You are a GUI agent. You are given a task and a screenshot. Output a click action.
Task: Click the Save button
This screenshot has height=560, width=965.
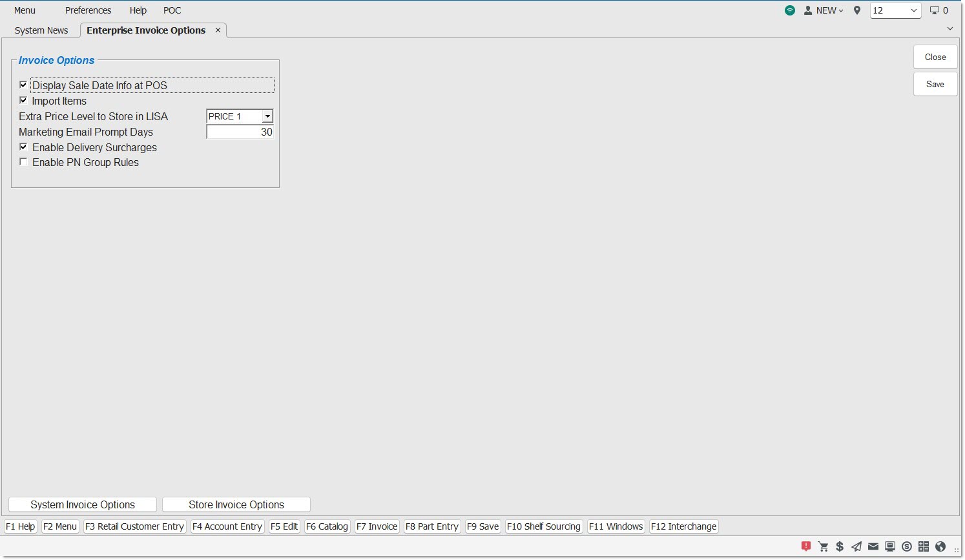pyautogui.click(x=935, y=84)
